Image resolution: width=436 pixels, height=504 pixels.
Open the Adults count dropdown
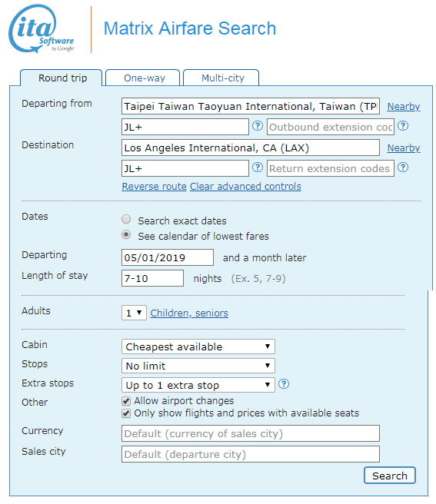click(134, 313)
